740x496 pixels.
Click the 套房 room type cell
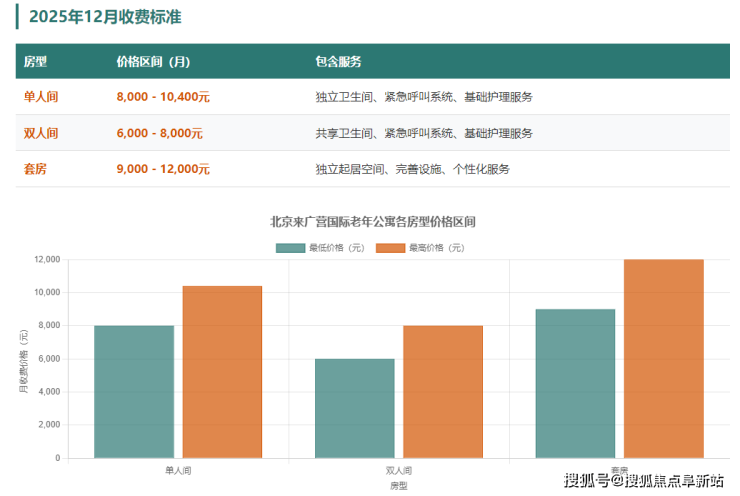pyautogui.click(x=35, y=169)
